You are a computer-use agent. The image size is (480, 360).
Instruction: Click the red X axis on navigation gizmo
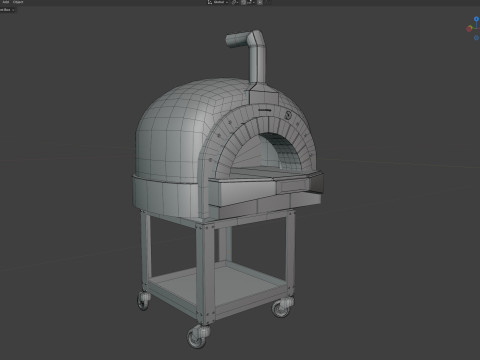pos(469,29)
